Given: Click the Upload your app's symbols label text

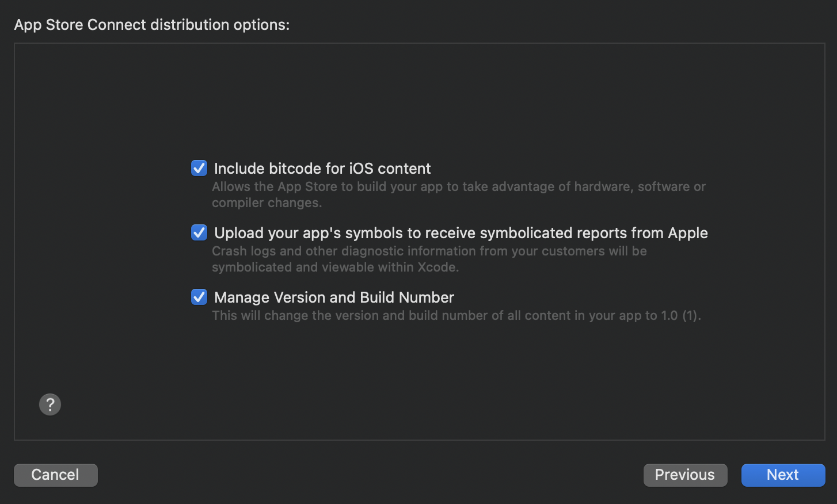Looking at the screenshot, I should pos(461,232).
